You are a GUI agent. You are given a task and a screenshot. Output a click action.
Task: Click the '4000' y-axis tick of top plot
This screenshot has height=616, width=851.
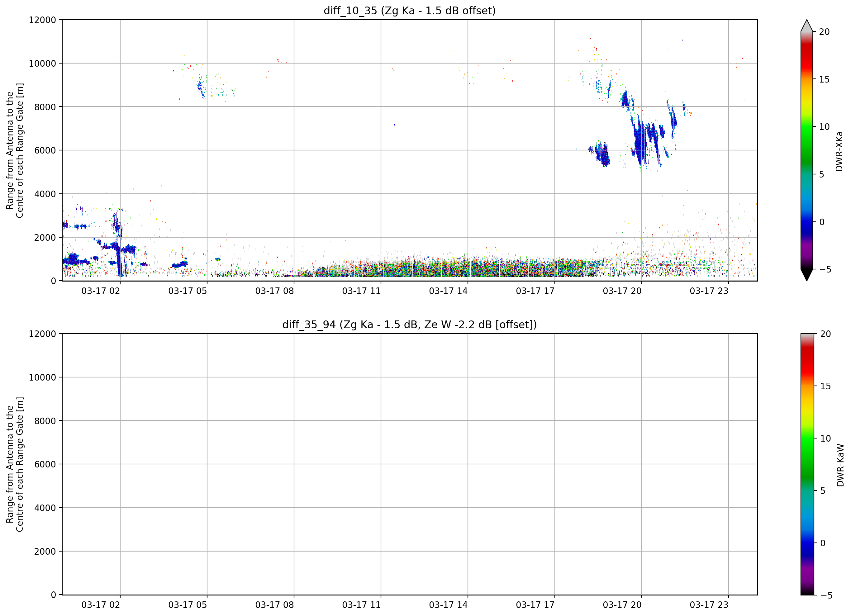click(x=45, y=194)
